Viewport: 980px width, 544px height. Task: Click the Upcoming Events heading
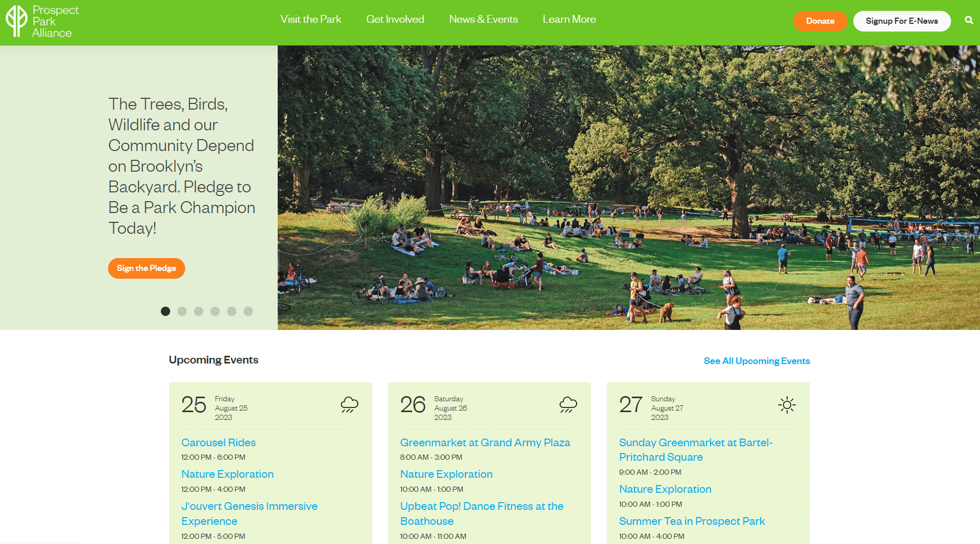click(214, 360)
